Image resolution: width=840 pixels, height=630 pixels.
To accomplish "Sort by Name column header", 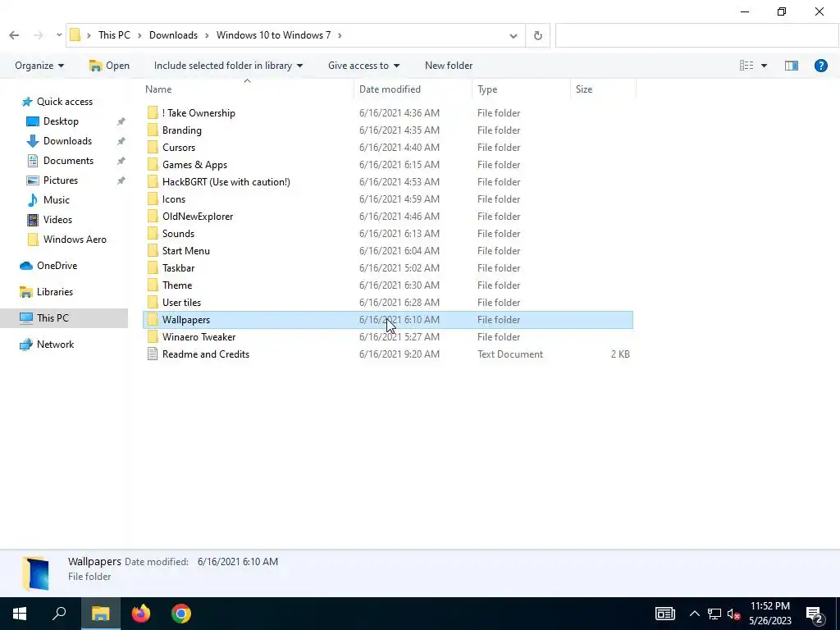I will pos(158,89).
